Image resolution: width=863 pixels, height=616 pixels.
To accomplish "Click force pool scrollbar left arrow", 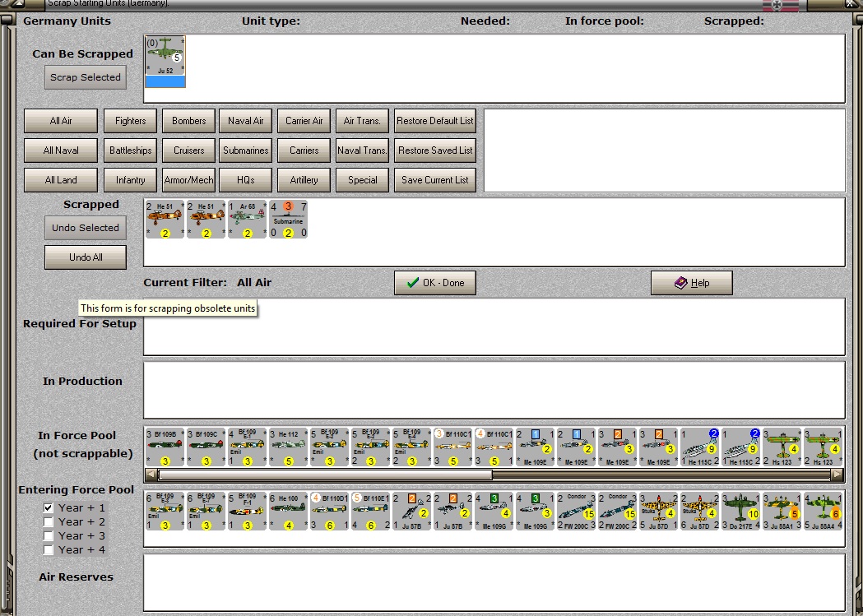I will pos(151,475).
